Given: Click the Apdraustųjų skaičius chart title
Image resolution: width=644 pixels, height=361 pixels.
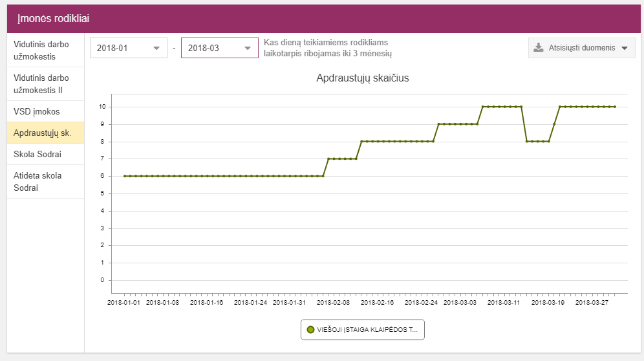Looking at the screenshot, I should pos(362,78).
